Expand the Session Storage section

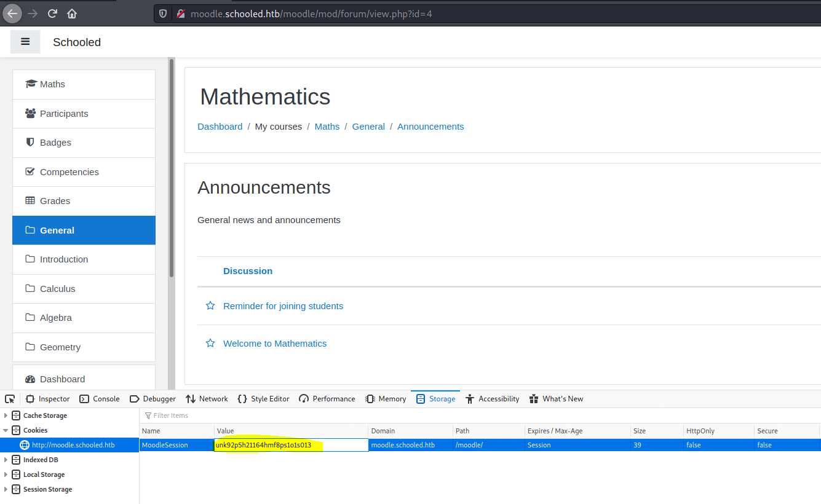point(5,489)
